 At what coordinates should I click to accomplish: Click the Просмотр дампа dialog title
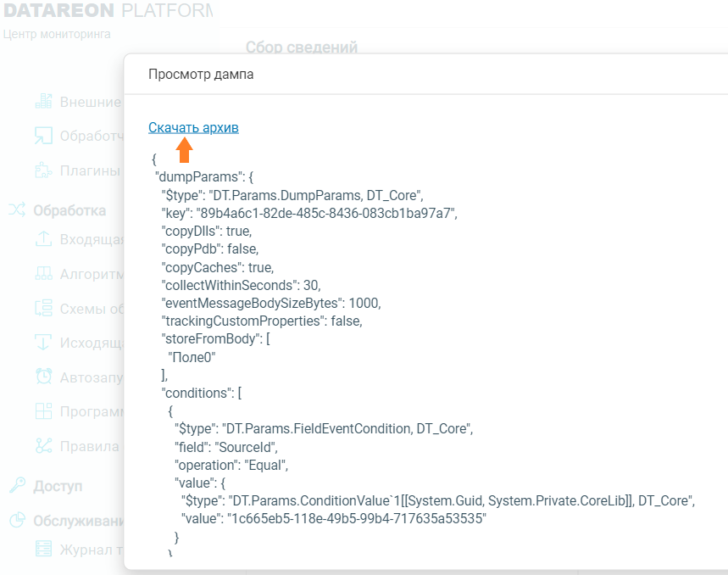(x=201, y=74)
